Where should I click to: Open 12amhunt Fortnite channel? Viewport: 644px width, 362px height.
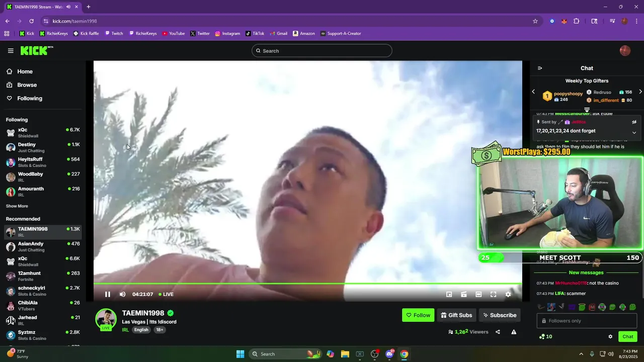point(43,276)
